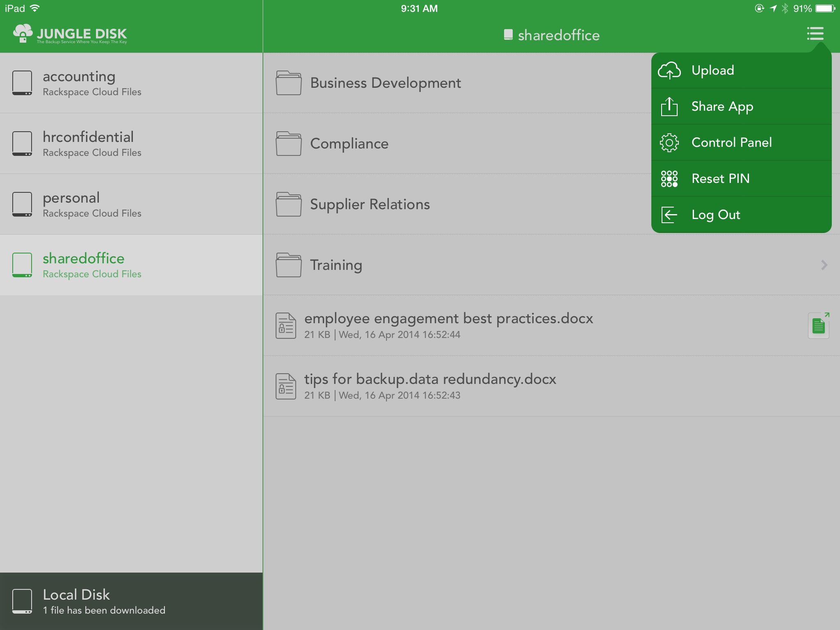
Task: Click the Reset PIN keypad icon
Action: tap(669, 179)
